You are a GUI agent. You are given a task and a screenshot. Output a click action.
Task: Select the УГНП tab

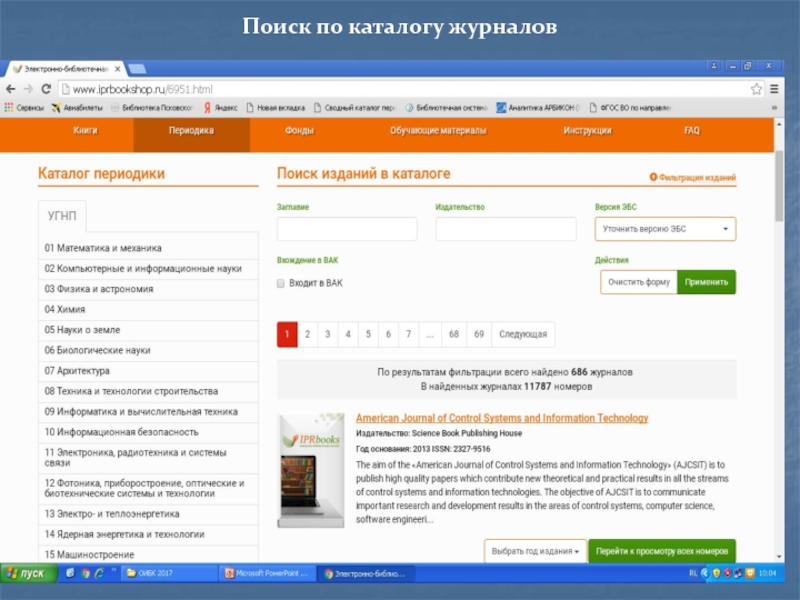coord(62,216)
